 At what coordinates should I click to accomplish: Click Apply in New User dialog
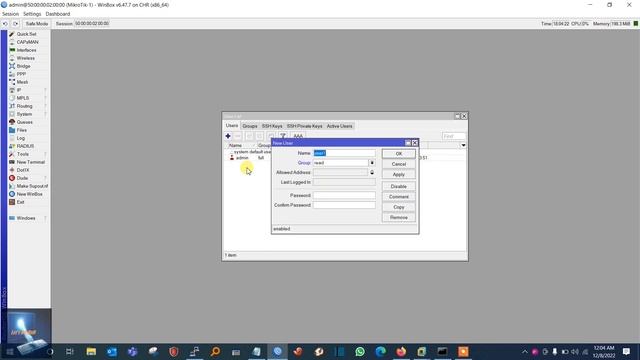click(x=399, y=175)
